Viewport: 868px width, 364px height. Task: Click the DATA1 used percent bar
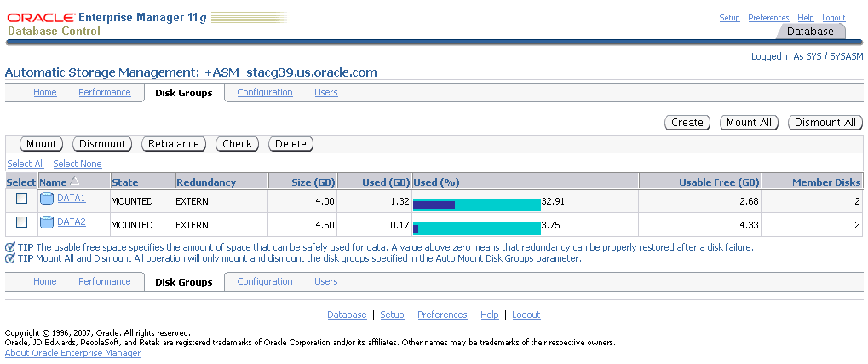[477, 205]
